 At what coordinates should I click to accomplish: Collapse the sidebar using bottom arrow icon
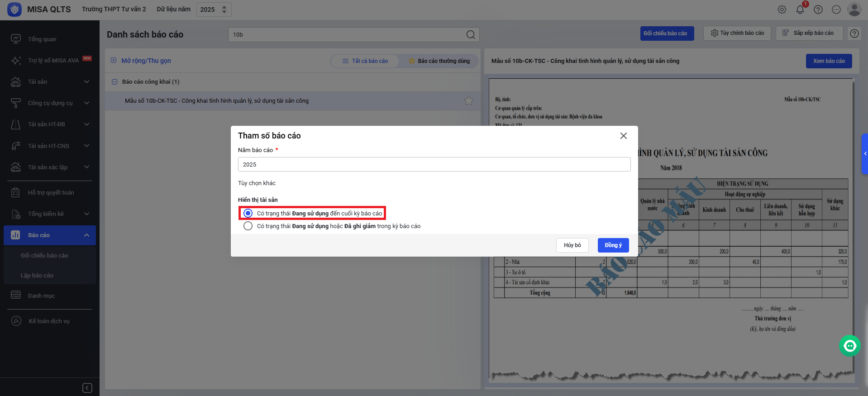tap(87, 388)
